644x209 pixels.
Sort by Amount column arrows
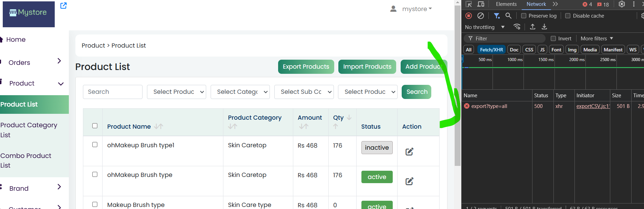point(304,127)
